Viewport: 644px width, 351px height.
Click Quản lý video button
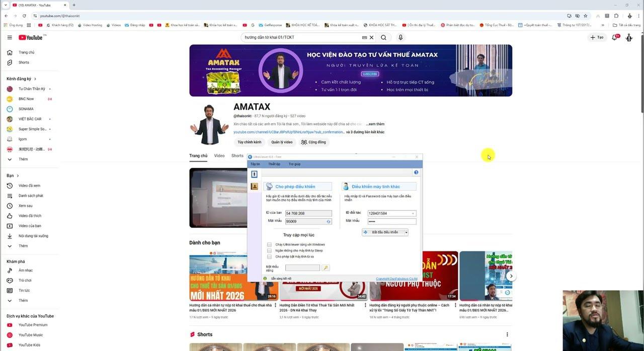pos(282,142)
